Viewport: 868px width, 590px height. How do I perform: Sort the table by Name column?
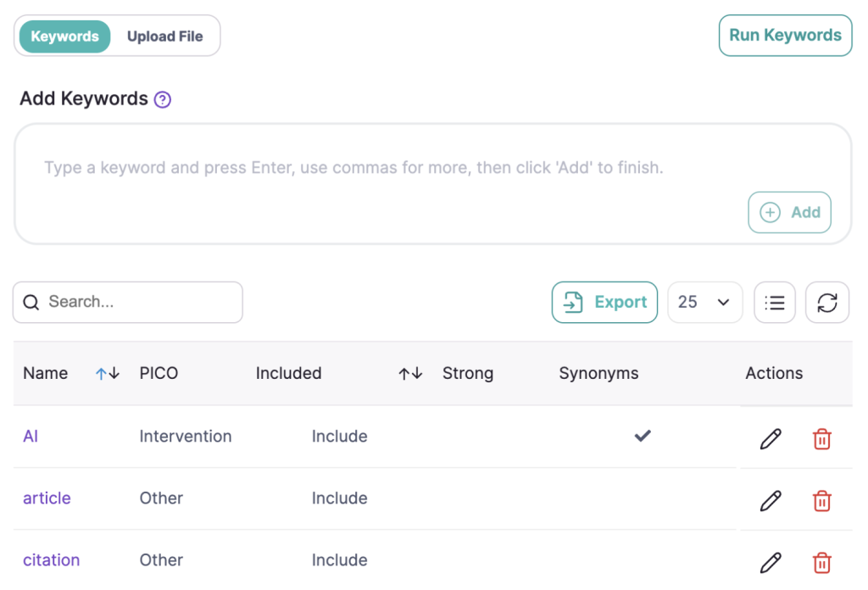tap(108, 374)
